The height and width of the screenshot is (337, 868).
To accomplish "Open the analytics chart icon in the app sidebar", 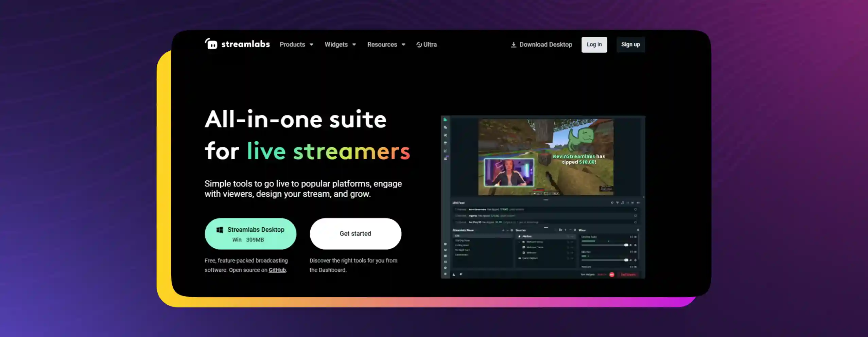I will coord(445,151).
